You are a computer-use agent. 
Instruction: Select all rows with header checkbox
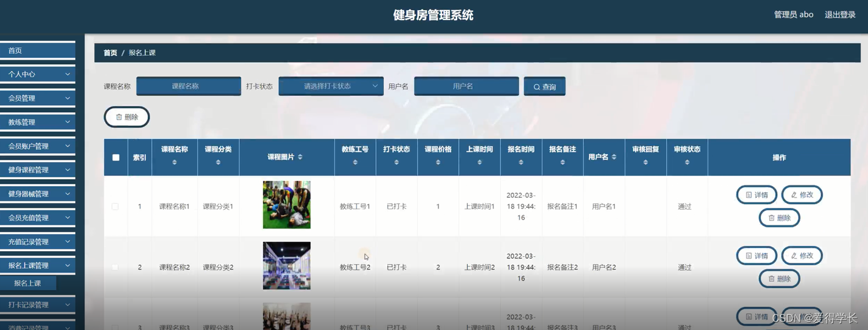(x=116, y=157)
